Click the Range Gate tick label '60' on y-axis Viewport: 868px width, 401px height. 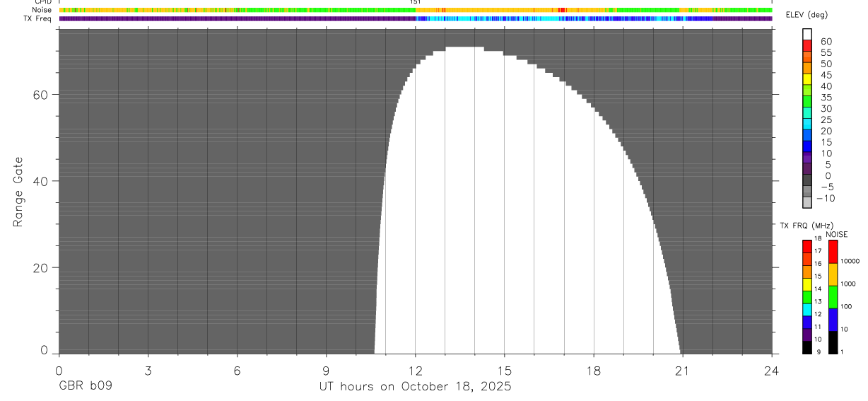tap(41, 94)
